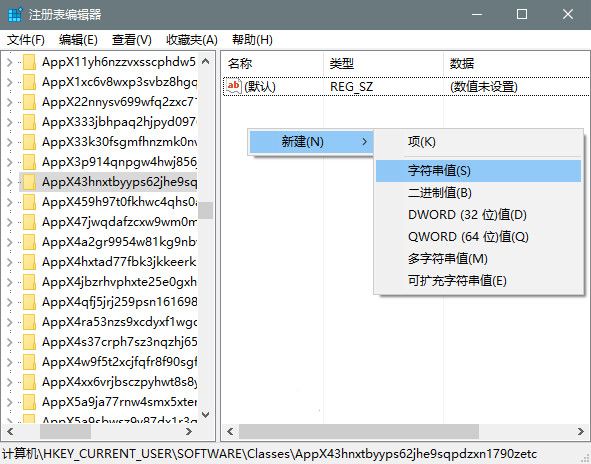Click folder icon of AppX4w9f5t2xcjfqfr8f90sg
The width and height of the screenshot is (591, 464).
29,362
